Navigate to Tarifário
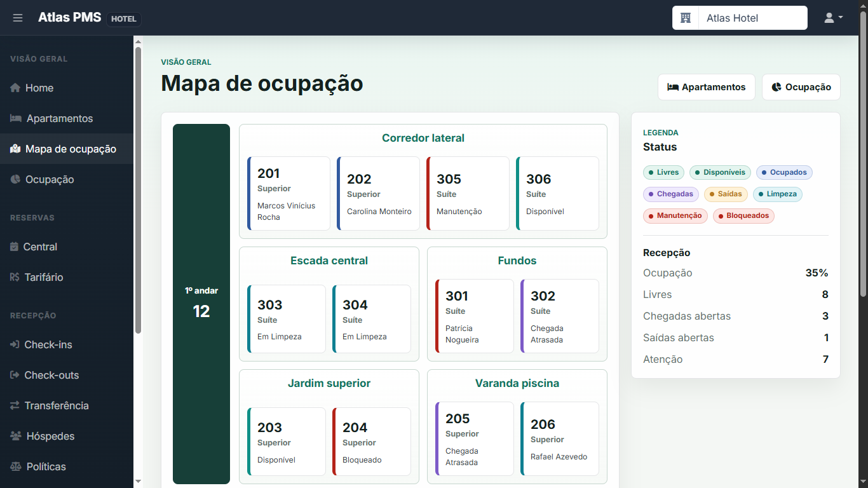 coord(67,277)
